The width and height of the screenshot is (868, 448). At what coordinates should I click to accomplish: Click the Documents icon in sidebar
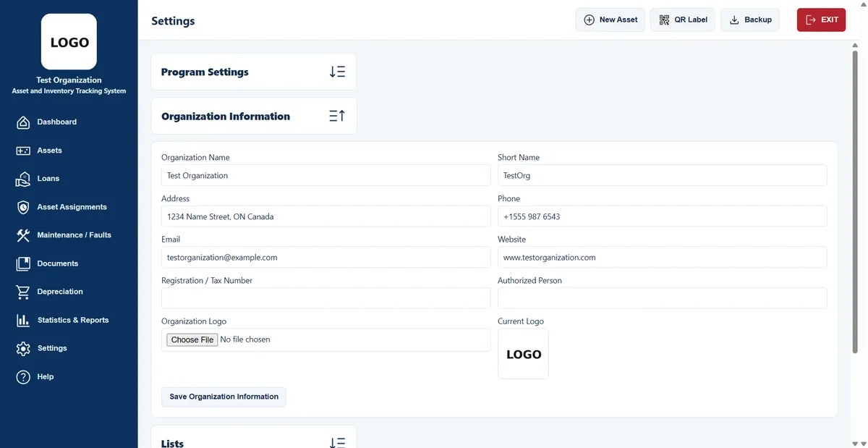tap(23, 263)
